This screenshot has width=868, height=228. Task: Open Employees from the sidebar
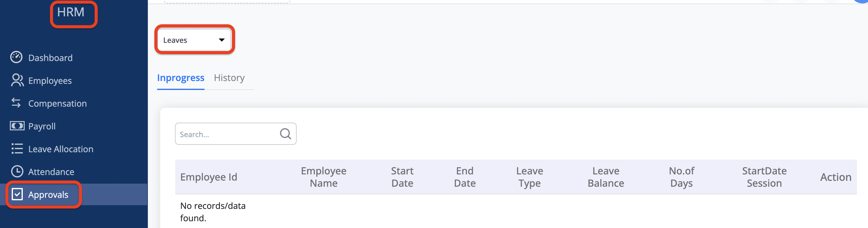[x=50, y=81]
